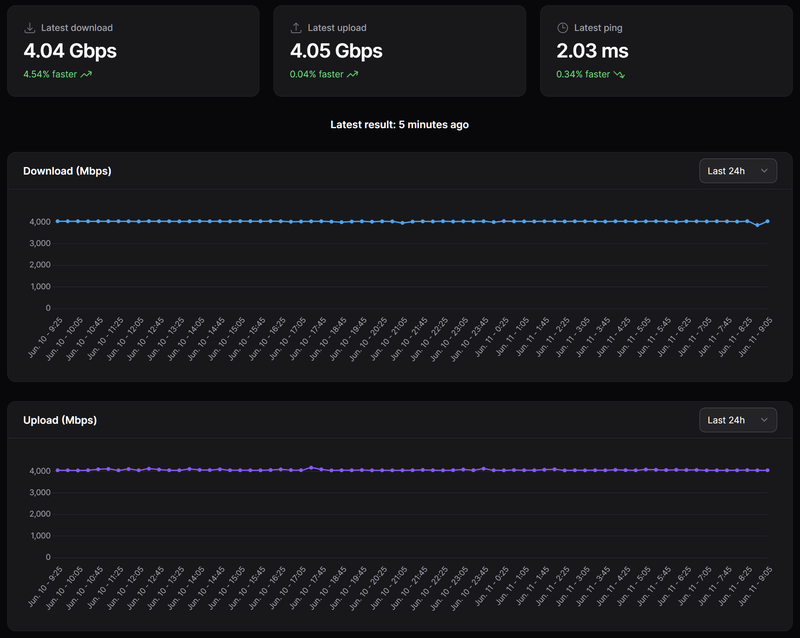Click the download arrow icon beside Latest download
Screen dimensions: 800x638
tap(30, 28)
